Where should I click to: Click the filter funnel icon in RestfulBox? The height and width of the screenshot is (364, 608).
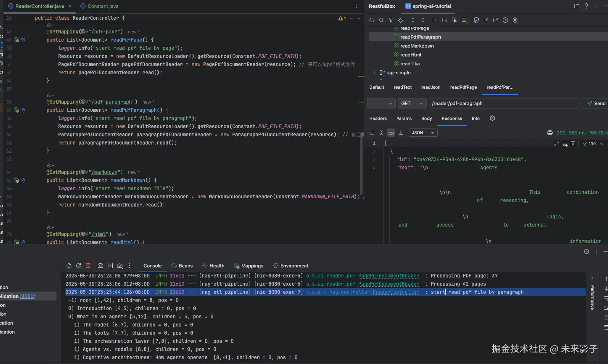coord(391,20)
